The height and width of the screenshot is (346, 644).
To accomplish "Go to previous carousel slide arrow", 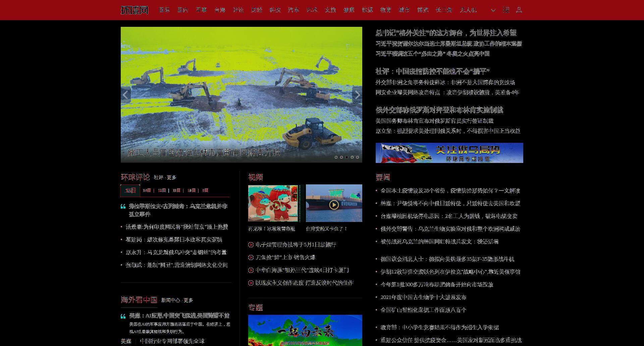I will tap(125, 95).
